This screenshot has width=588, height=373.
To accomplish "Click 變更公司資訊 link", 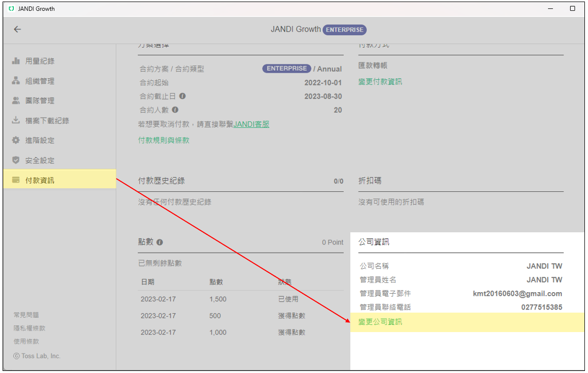I will (380, 322).
